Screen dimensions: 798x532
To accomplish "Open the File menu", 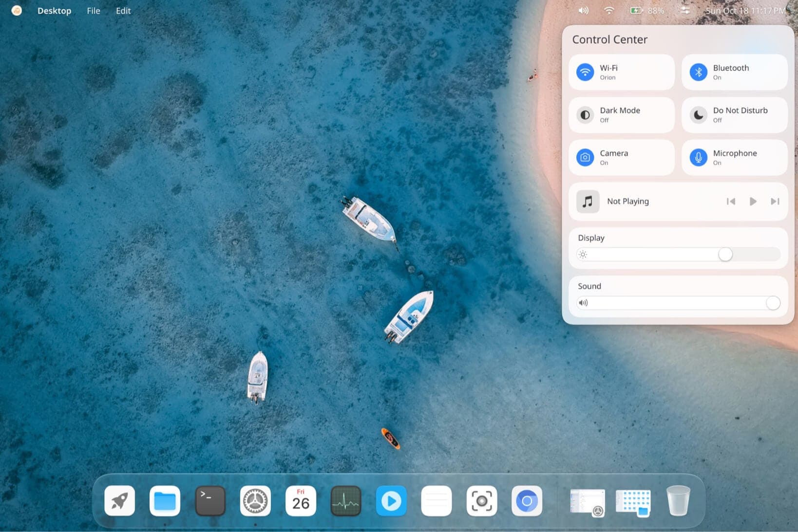I will click(94, 11).
